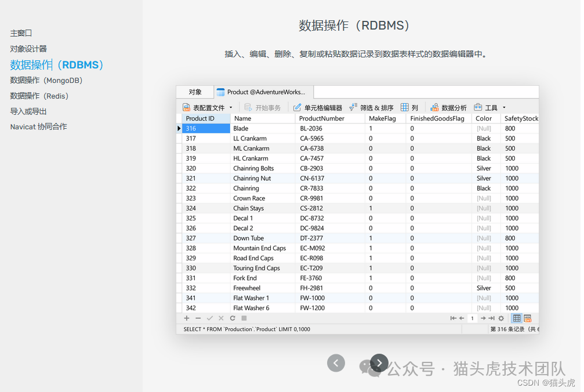Click the Name column header
This screenshot has width=584, height=392.
point(263,118)
